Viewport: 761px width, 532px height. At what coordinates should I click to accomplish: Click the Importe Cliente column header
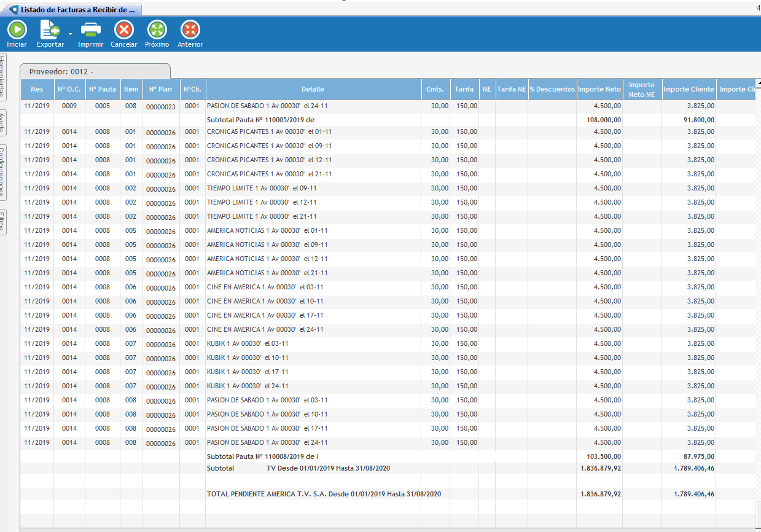689,89
